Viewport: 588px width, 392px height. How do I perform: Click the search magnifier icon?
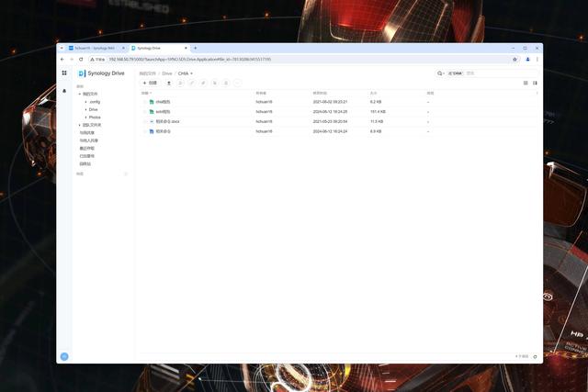(440, 73)
